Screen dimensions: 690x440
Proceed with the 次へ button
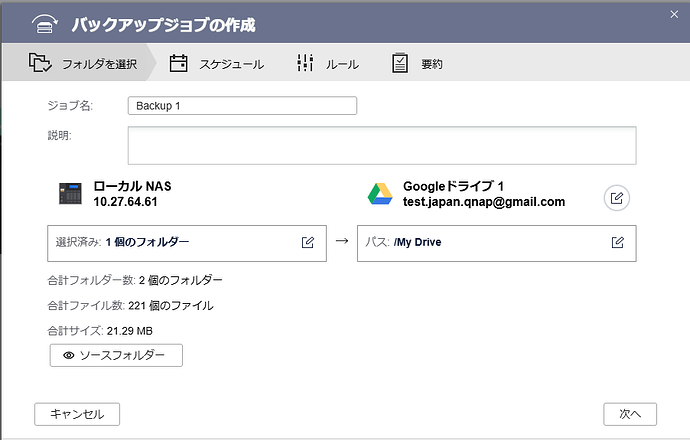(629, 413)
